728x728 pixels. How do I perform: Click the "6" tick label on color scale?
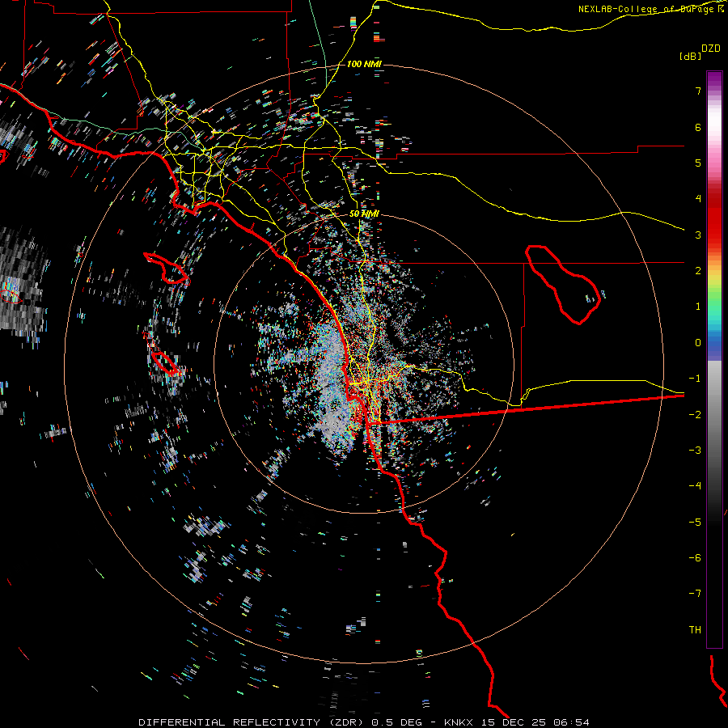coord(698,127)
